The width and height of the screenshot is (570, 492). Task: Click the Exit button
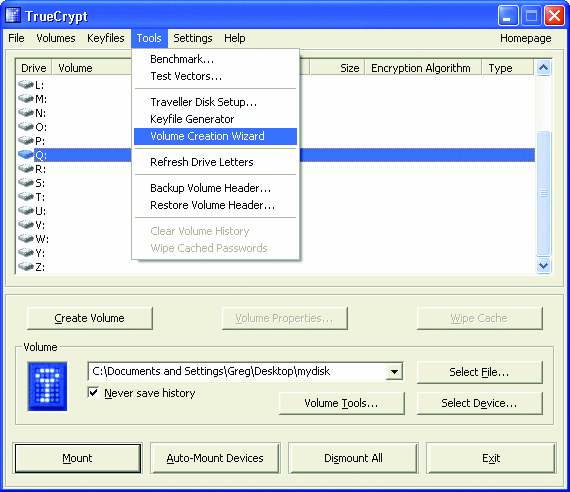click(491, 458)
